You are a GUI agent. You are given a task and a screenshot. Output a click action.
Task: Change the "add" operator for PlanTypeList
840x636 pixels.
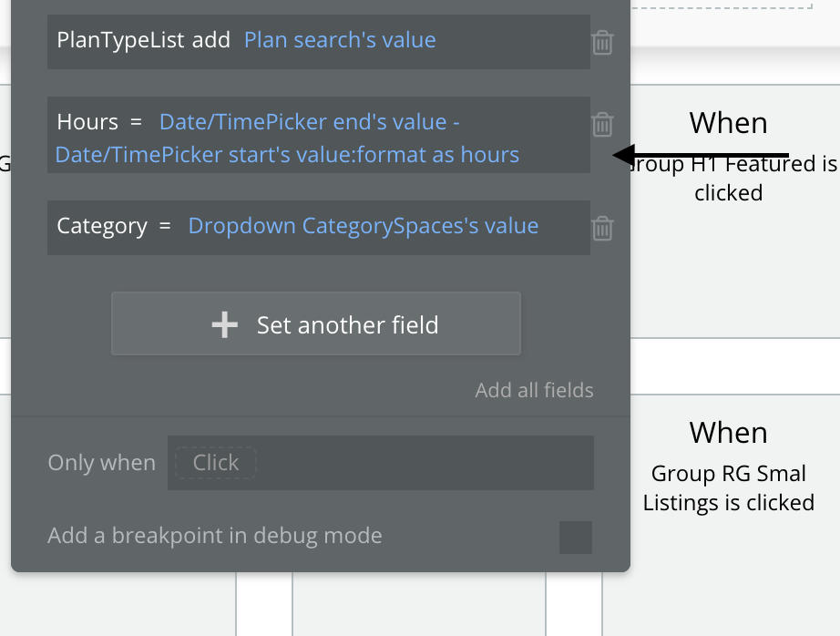click(x=210, y=41)
